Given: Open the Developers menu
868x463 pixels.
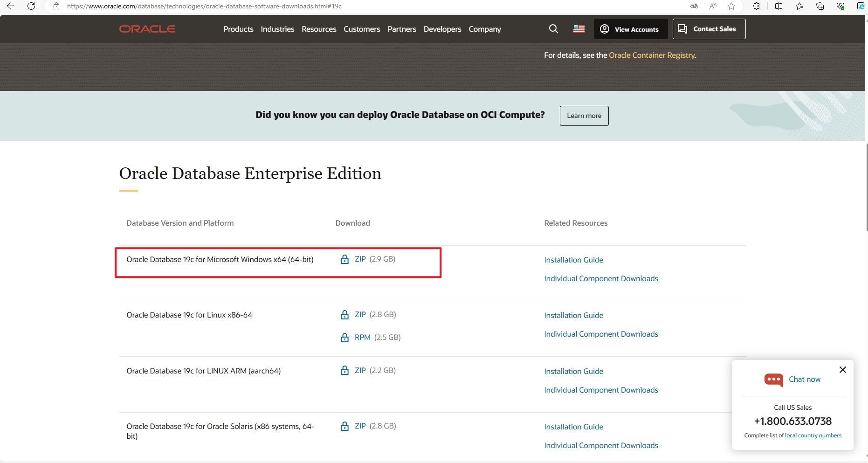Looking at the screenshot, I should click(442, 29).
